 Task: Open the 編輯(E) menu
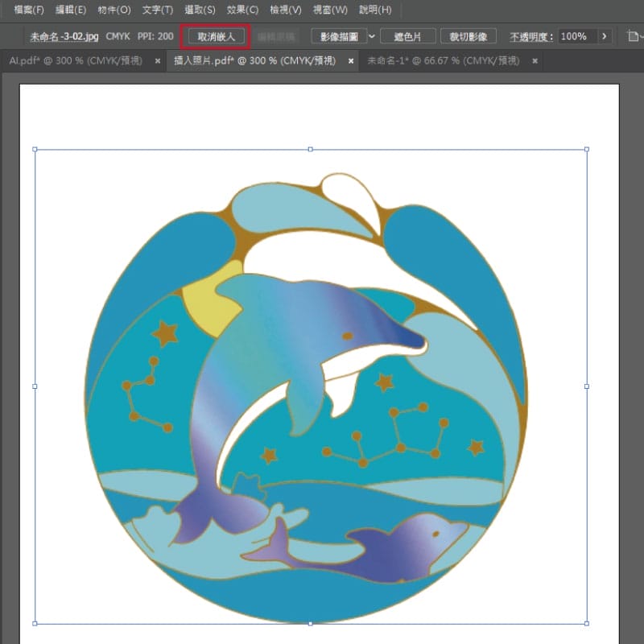coord(71,10)
